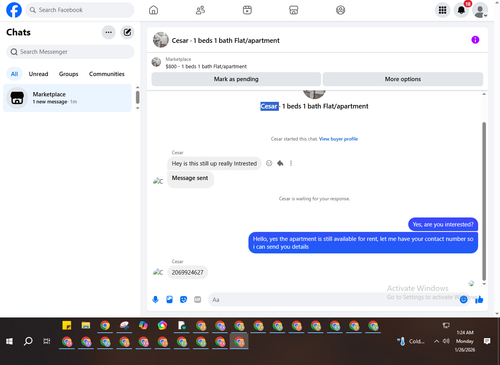The width and height of the screenshot is (500, 365).
Task: Open the Facebook Home icon
Action: (x=153, y=10)
